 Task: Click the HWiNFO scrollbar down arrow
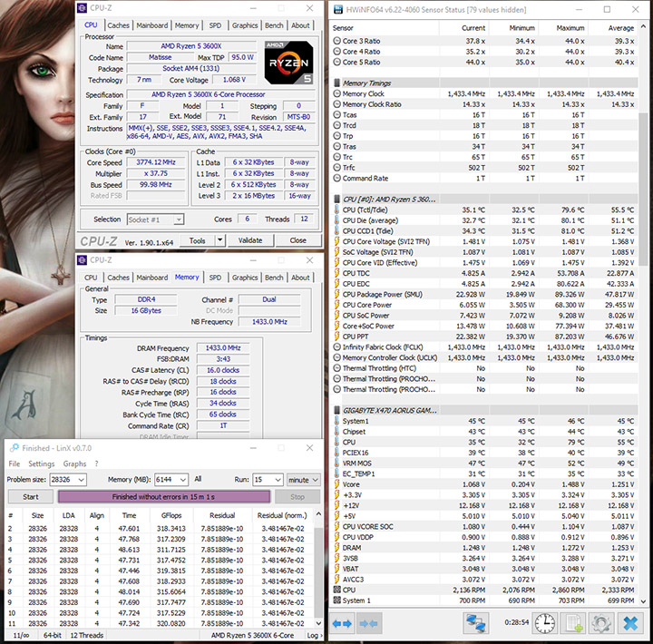pos(643,601)
